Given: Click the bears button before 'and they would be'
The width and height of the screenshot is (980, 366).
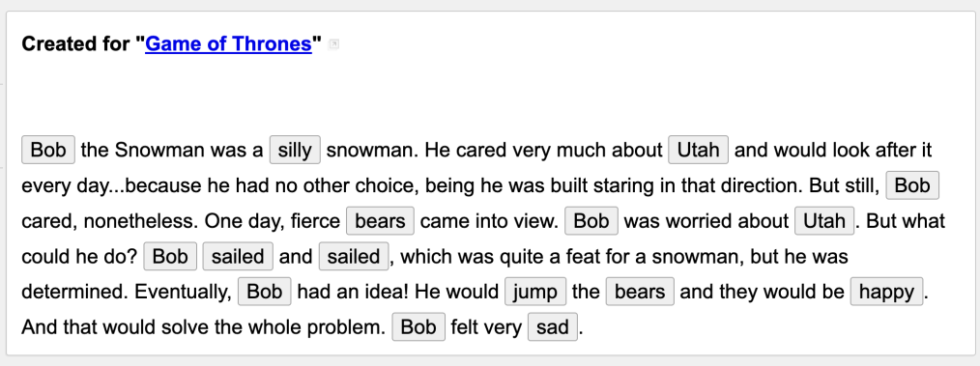Looking at the screenshot, I should [640, 292].
